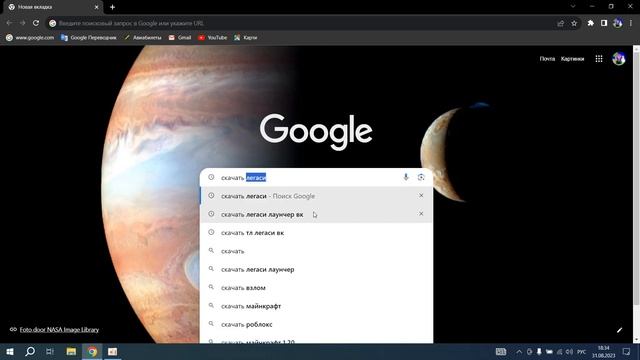640x360 pixels.
Task: Open File Explorer from the taskbar
Action: click(x=71, y=351)
